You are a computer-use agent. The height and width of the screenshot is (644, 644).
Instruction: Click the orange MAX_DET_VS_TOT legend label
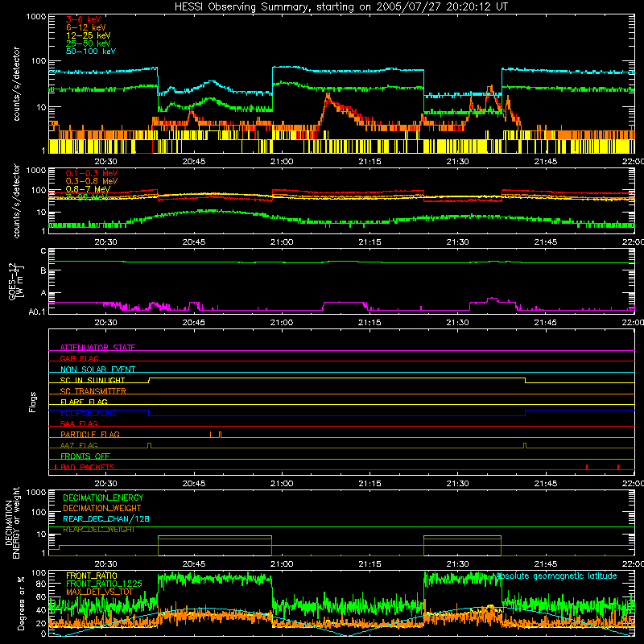(100, 592)
